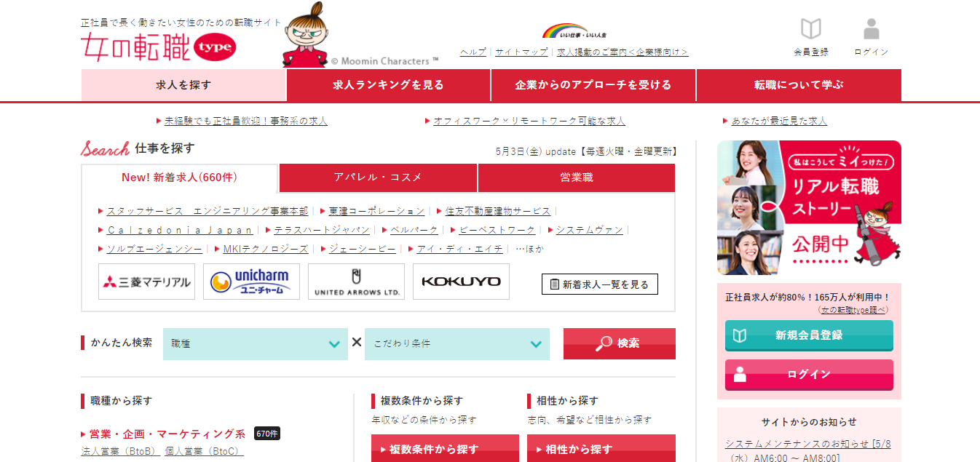Open the システムヴァン link
The height and width of the screenshot is (462, 980).
click(590, 230)
